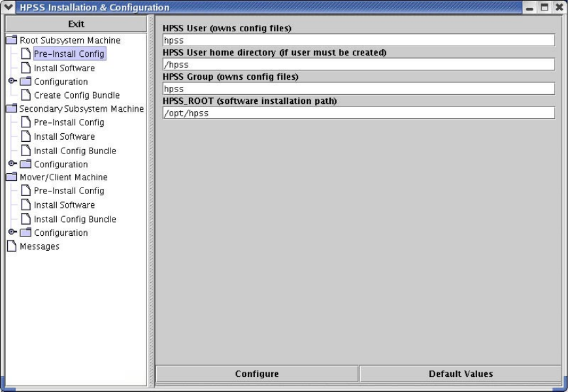
Task: Expand Configuration under Mover/Client Machine
Action: [12, 232]
